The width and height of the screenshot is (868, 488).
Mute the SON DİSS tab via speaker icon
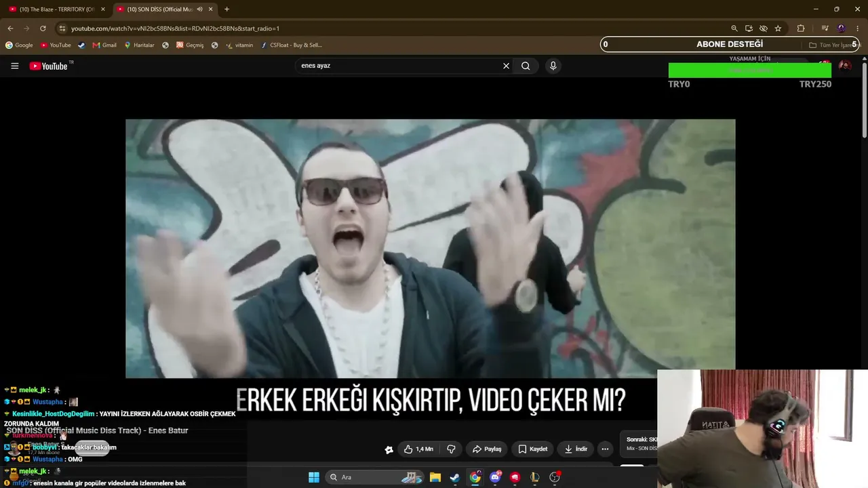199,9
